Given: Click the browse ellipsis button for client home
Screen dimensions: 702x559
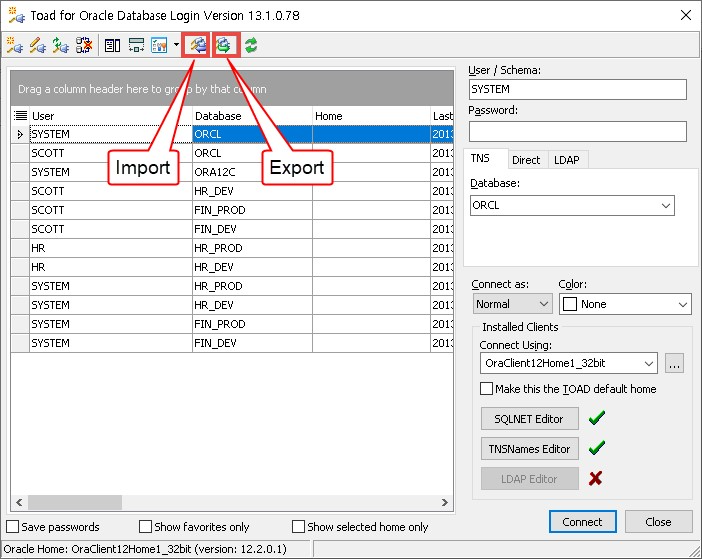Looking at the screenshot, I should [674, 363].
